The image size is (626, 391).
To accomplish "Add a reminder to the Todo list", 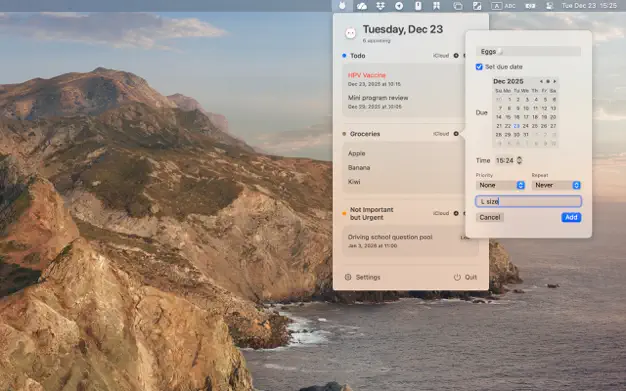I will click(x=456, y=56).
